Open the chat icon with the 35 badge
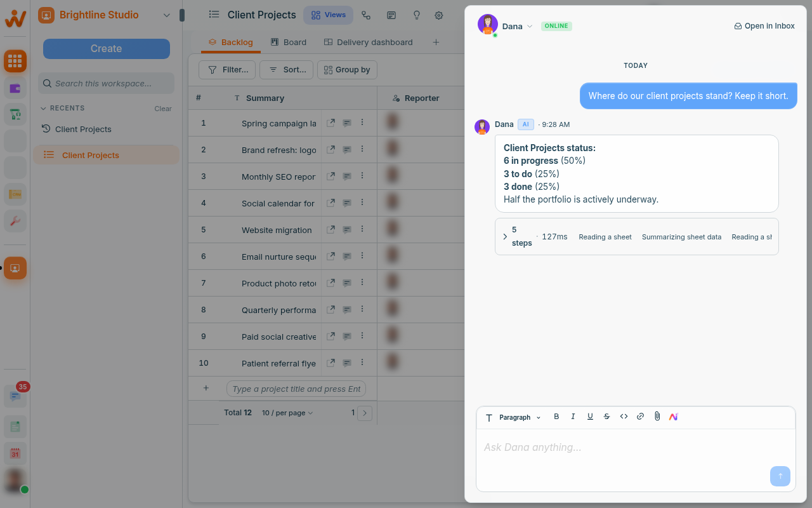The height and width of the screenshot is (508, 812). point(15,396)
